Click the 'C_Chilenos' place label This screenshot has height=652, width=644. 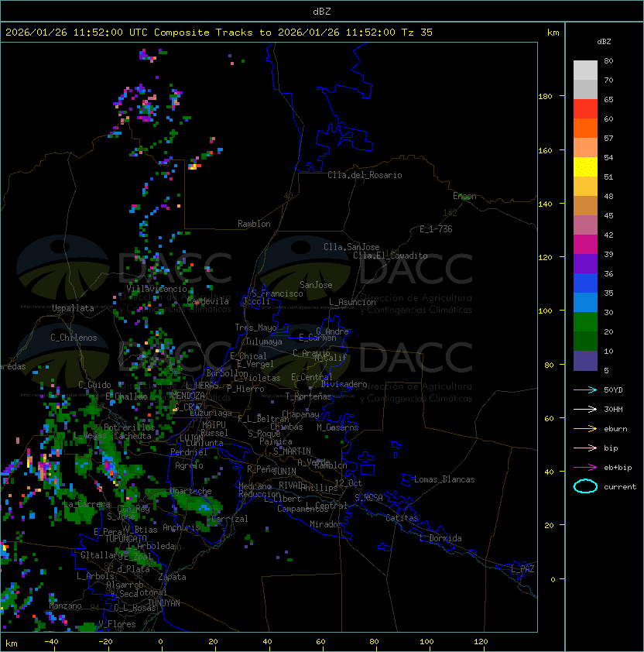pyautogui.click(x=74, y=338)
